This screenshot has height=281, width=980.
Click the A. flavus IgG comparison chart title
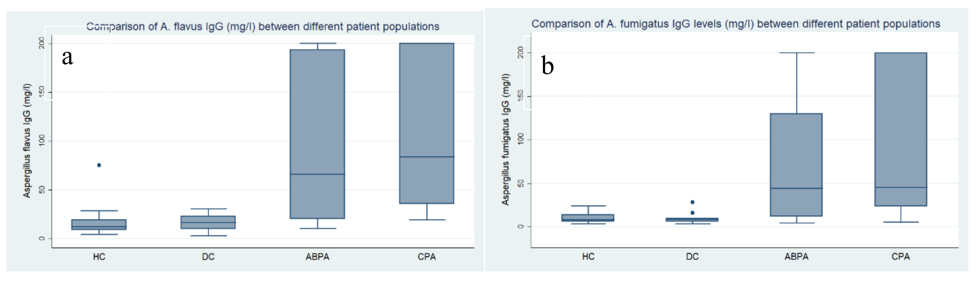click(263, 27)
